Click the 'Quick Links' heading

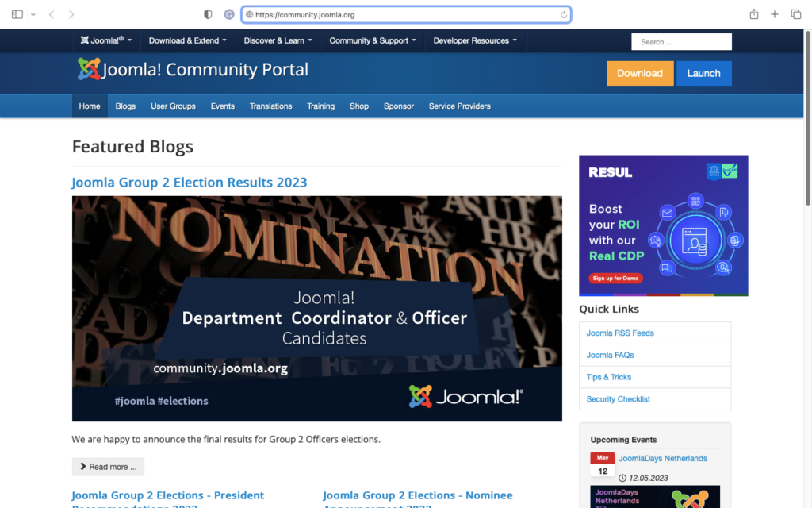(x=609, y=309)
